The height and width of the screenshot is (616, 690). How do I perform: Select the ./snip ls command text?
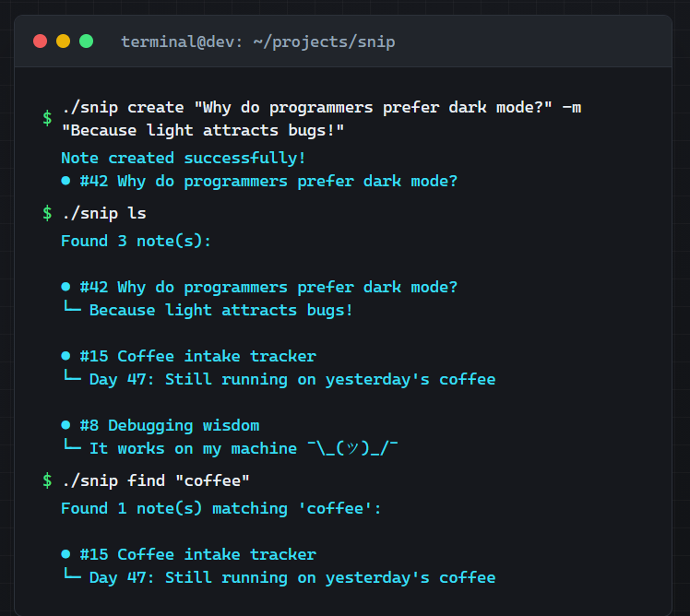pyautogui.click(x=104, y=213)
